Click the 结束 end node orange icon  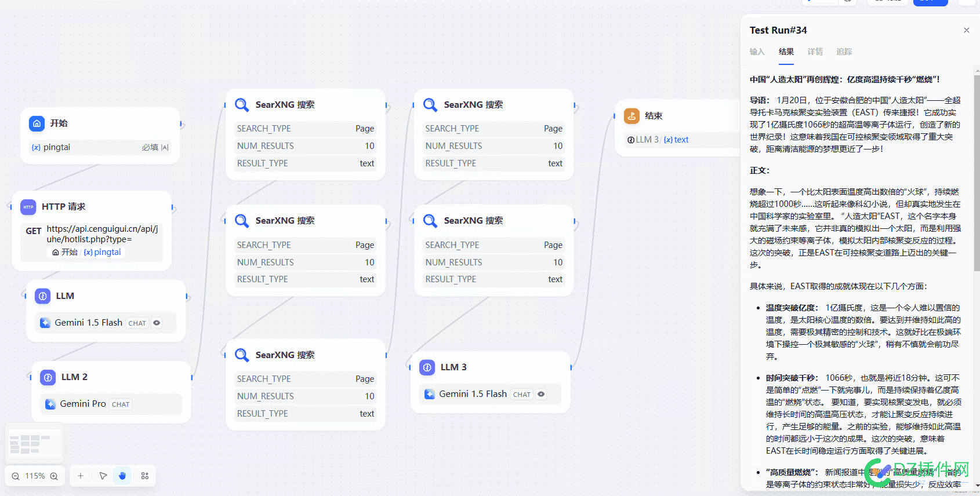click(631, 116)
